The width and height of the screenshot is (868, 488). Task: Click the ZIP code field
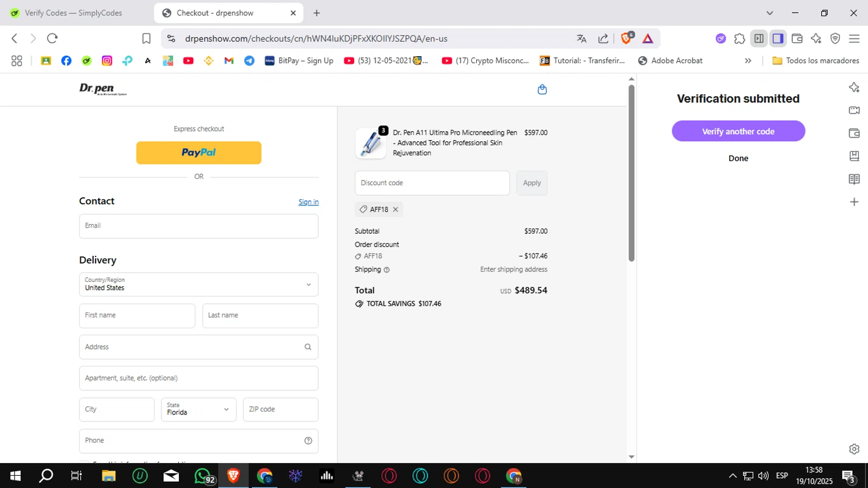[281, 409]
